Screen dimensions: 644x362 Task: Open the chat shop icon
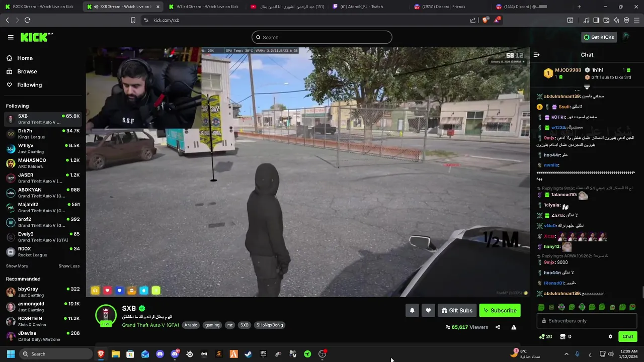pyautogui.click(x=563, y=337)
